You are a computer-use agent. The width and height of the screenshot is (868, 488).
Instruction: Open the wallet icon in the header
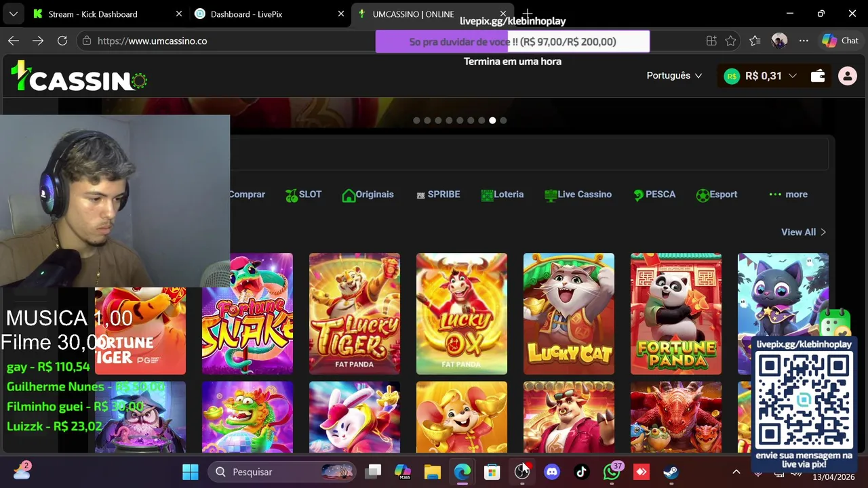(x=818, y=76)
